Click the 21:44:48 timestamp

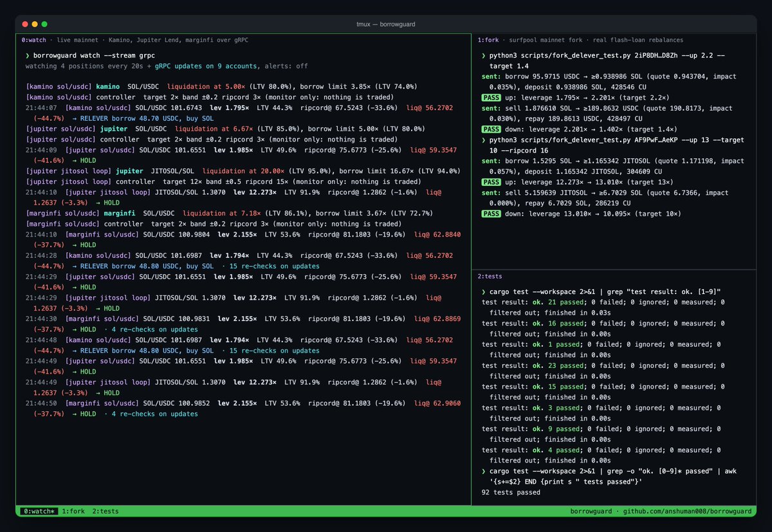point(42,340)
